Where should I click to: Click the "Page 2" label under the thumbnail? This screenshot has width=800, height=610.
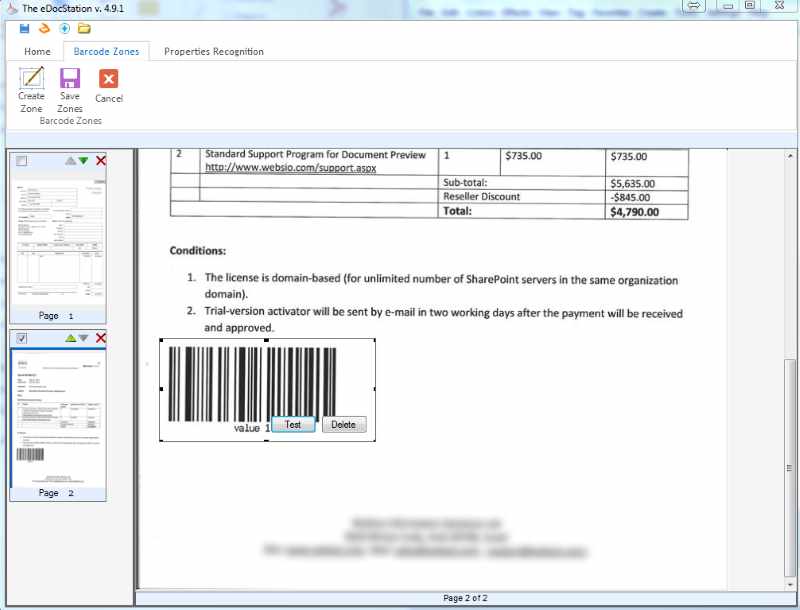click(x=56, y=493)
